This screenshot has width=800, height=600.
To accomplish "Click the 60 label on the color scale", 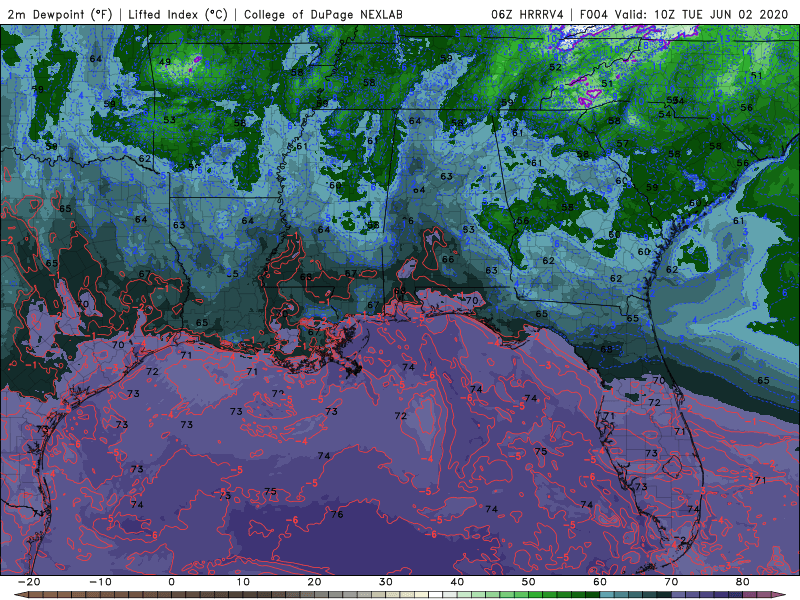I will [x=600, y=582].
